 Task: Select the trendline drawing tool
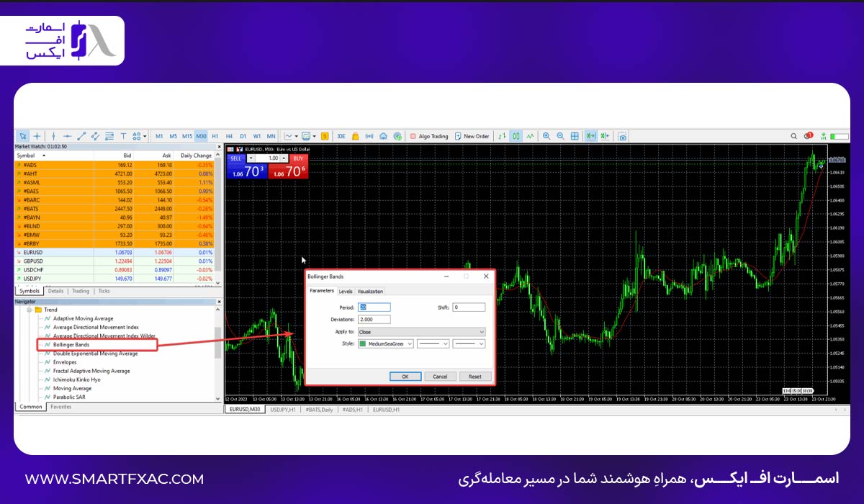pos(81,136)
